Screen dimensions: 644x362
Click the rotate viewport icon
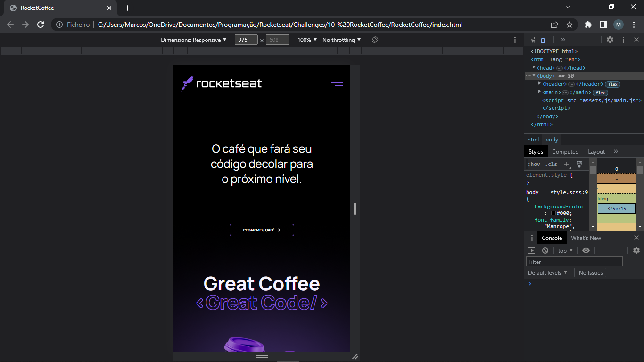(374, 40)
